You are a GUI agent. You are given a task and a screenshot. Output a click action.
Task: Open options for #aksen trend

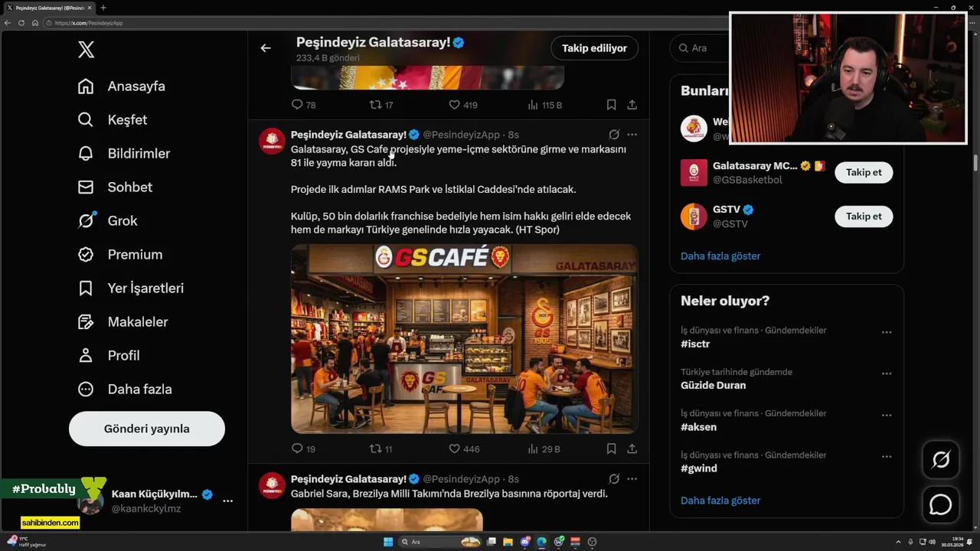click(x=887, y=415)
